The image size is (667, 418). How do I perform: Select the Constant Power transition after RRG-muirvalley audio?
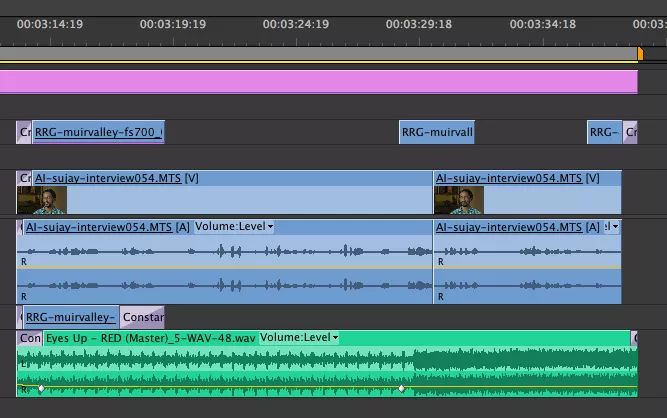click(x=142, y=317)
